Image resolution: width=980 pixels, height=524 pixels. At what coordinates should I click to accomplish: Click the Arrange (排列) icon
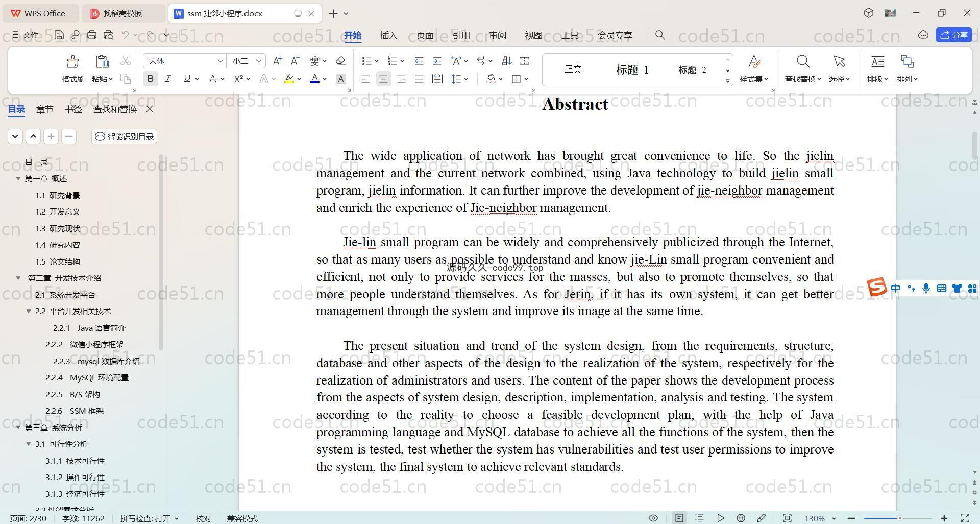click(x=907, y=62)
